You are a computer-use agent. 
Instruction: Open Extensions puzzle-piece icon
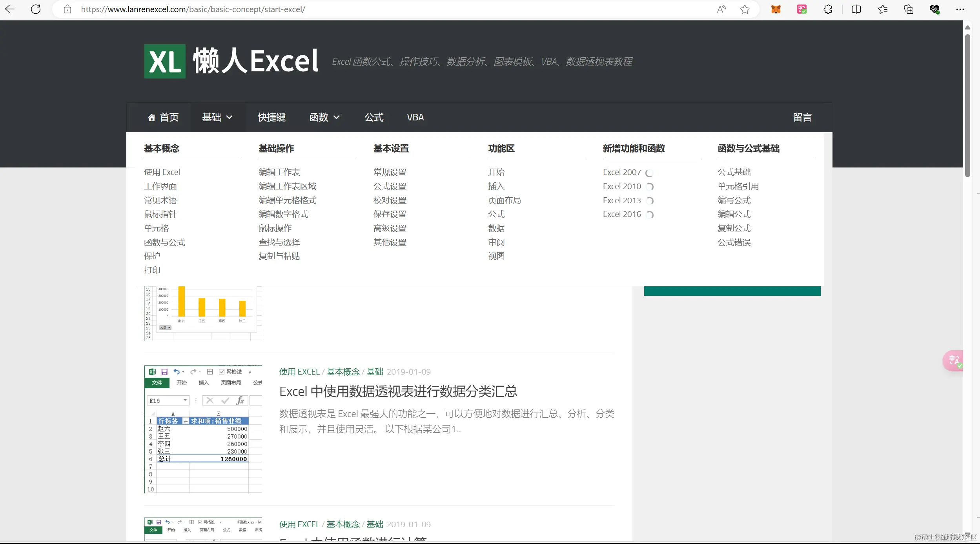[828, 9]
